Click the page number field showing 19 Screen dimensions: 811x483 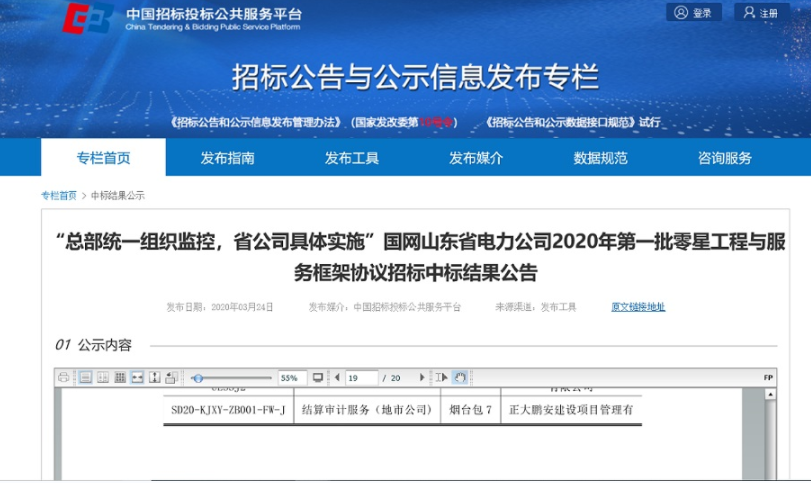(360, 378)
